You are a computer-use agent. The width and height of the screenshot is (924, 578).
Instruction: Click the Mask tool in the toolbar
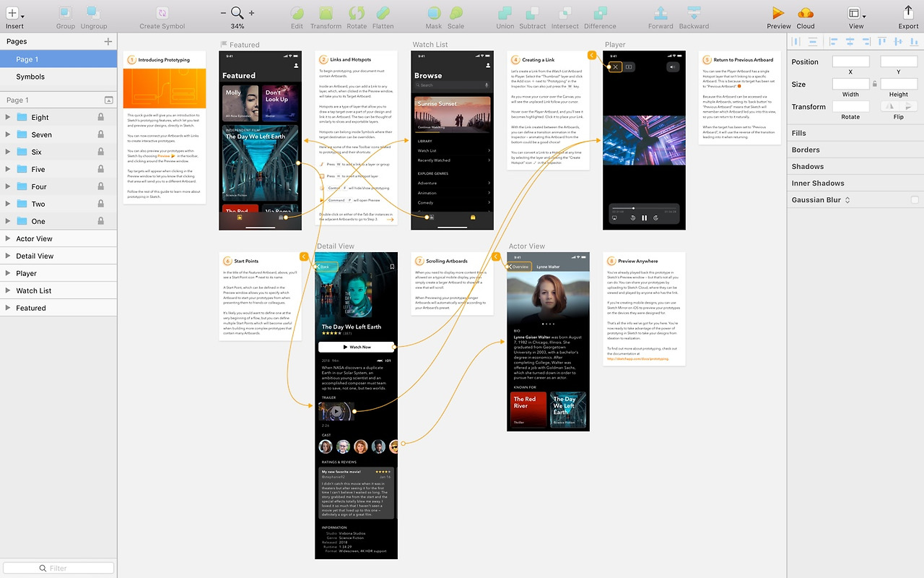[434, 16]
